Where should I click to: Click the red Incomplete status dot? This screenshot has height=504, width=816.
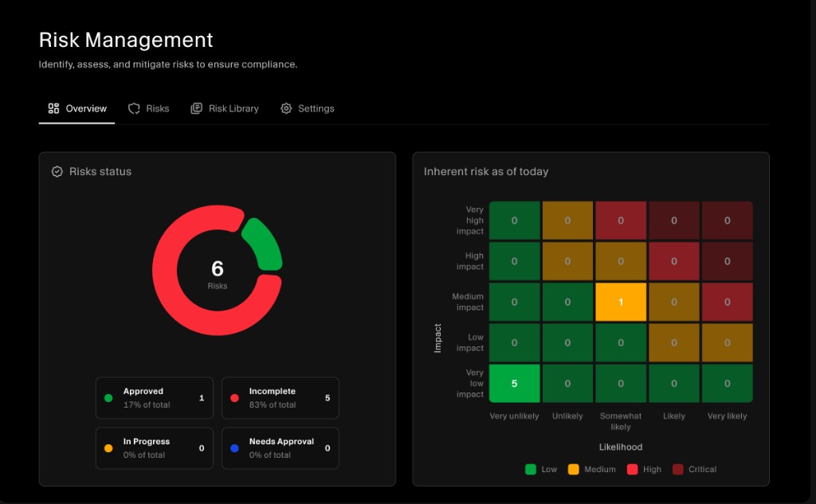[235, 398]
